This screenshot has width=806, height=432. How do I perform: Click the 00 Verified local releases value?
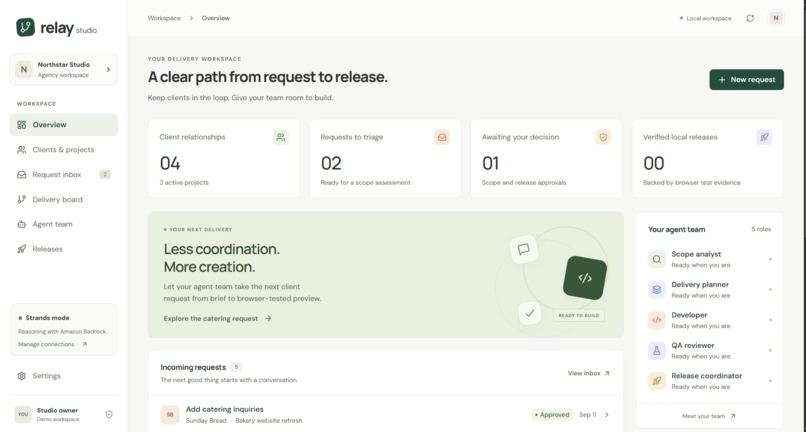[x=654, y=164]
